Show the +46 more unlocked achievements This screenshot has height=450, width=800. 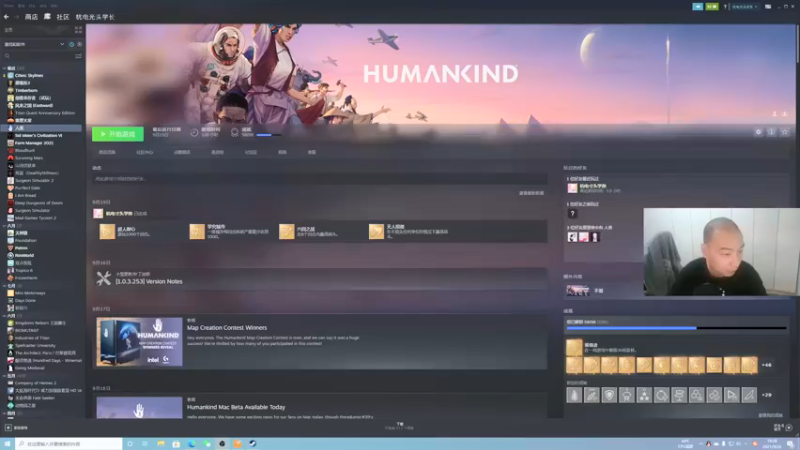(766, 365)
